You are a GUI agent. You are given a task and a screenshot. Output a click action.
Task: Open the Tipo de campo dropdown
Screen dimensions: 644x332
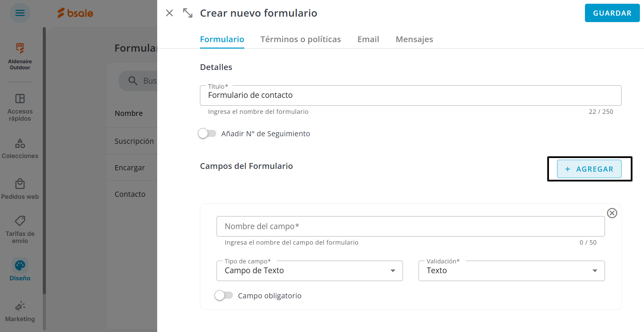[310, 271]
